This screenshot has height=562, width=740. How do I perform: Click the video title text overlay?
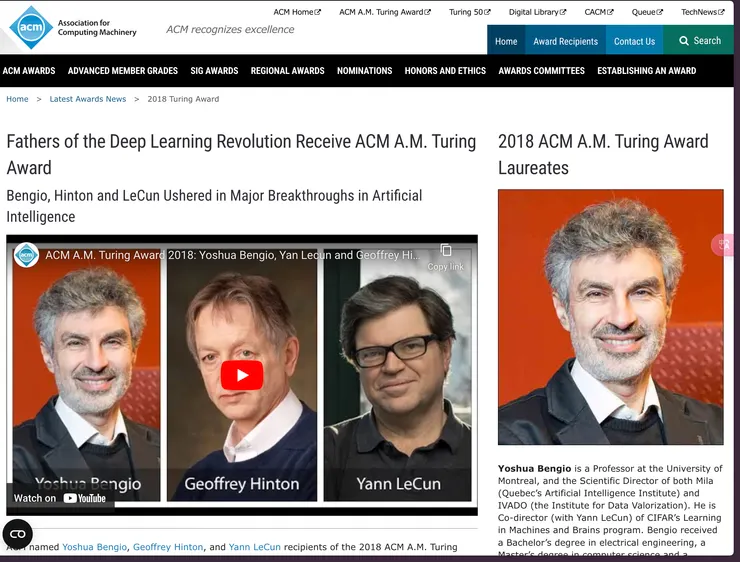[x=232, y=255]
